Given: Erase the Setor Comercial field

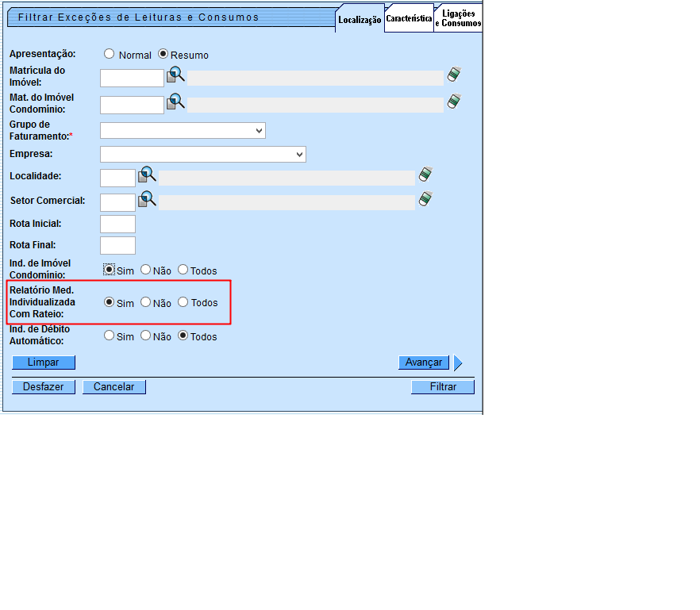Looking at the screenshot, I should (425, 198).
